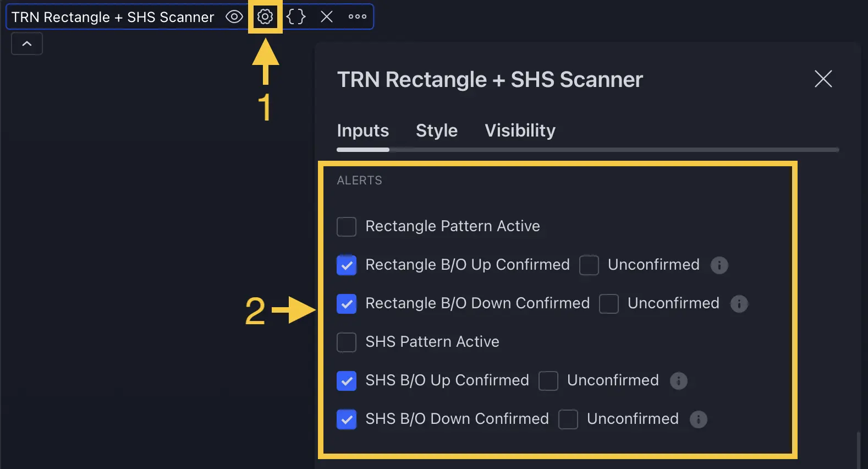Enable Unconfirmed for SHS B/O Down

tap(568, 419)
